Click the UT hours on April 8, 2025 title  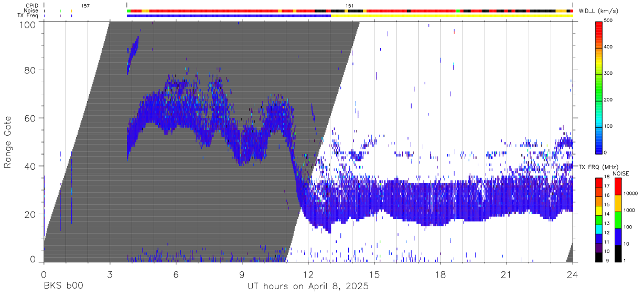308,287
